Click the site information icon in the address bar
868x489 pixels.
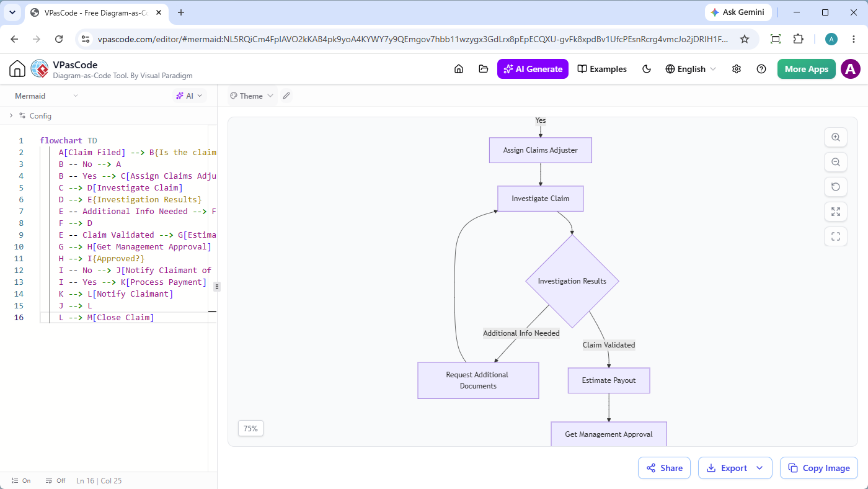coord(86,38)
